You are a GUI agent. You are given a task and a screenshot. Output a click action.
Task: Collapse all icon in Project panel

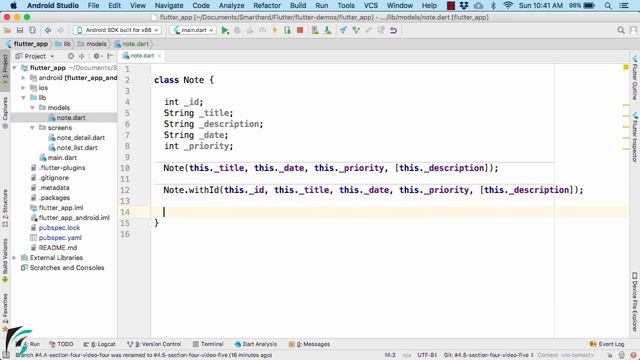[x=82, y=56]
